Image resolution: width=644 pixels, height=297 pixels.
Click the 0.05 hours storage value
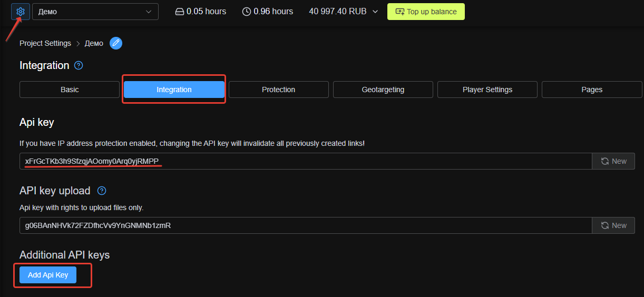tap(206, 12)
